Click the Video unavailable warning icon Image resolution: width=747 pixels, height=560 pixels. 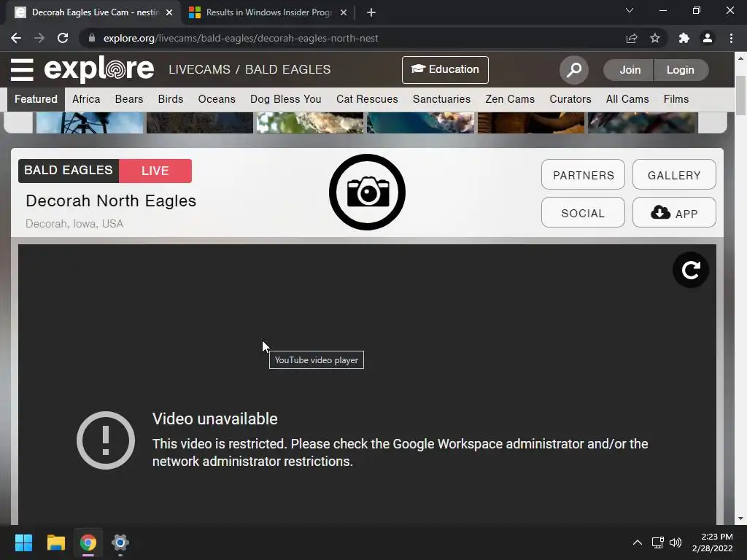[x=106, y=440]
